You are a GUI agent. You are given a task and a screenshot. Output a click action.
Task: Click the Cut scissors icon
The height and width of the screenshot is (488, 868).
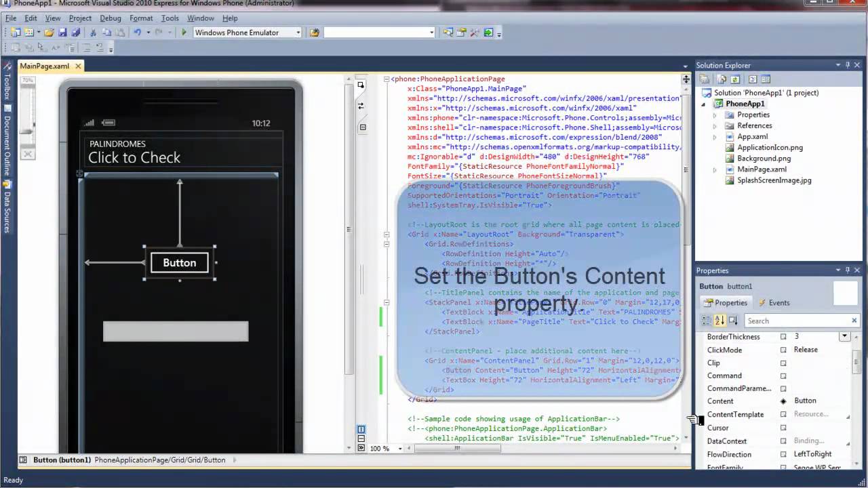(94, 33)
